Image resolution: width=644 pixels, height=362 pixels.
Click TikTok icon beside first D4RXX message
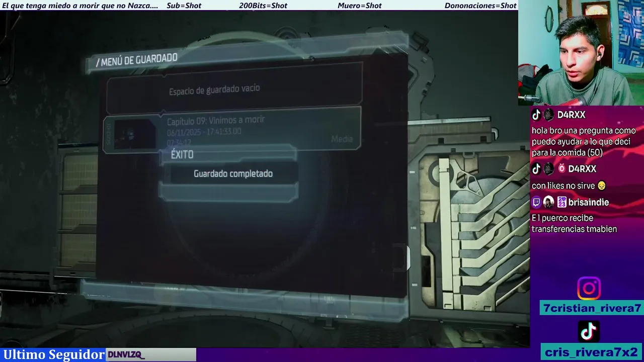[536, 115]
